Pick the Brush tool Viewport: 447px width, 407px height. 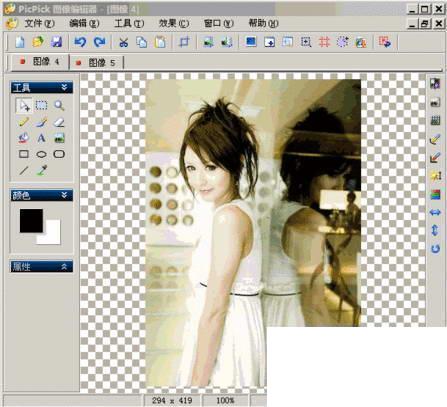pyautogui.click(x=41, y=122)
